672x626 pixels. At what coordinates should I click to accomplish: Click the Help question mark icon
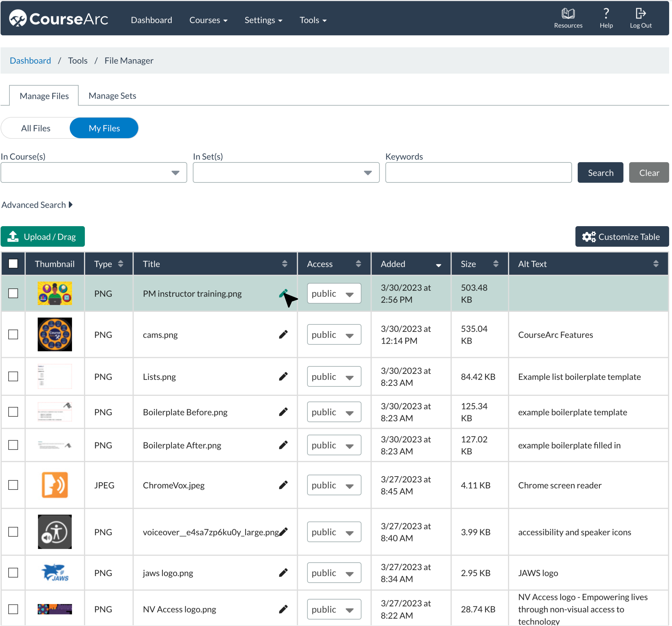[606, 13]
